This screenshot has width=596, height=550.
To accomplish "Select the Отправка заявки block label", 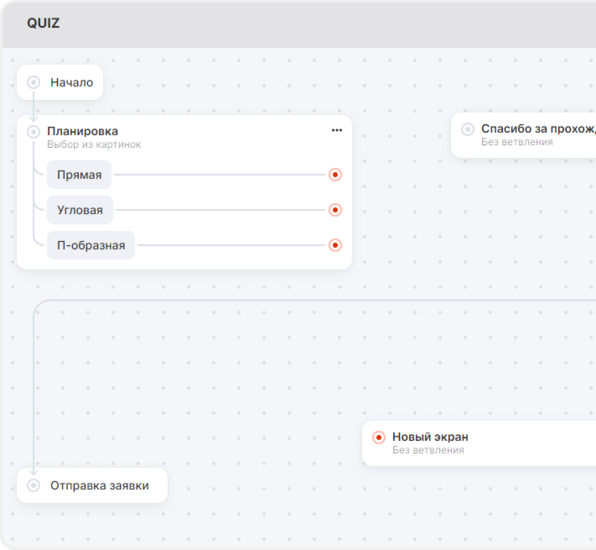I will point(100,485).
